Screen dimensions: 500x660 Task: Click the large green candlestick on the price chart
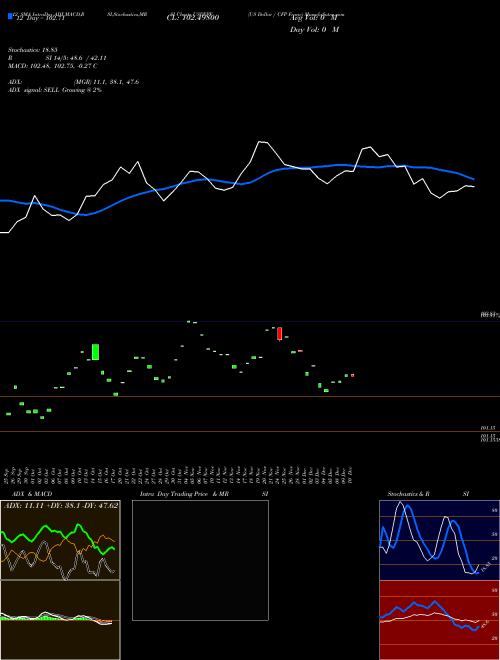[96, 352]
